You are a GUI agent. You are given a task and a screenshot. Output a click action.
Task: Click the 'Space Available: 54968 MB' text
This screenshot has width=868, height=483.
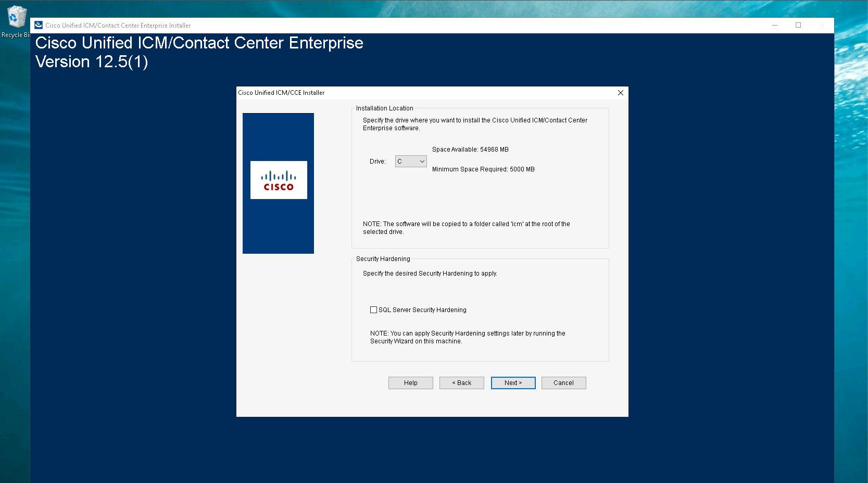(470, 150)
